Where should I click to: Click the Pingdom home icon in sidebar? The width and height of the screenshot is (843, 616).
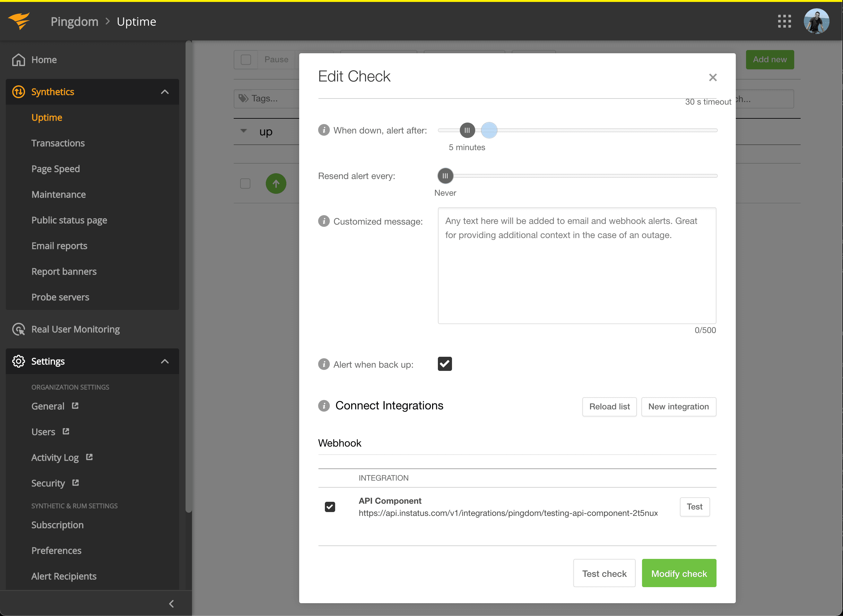pyautogui.click(x=18, y=59)
